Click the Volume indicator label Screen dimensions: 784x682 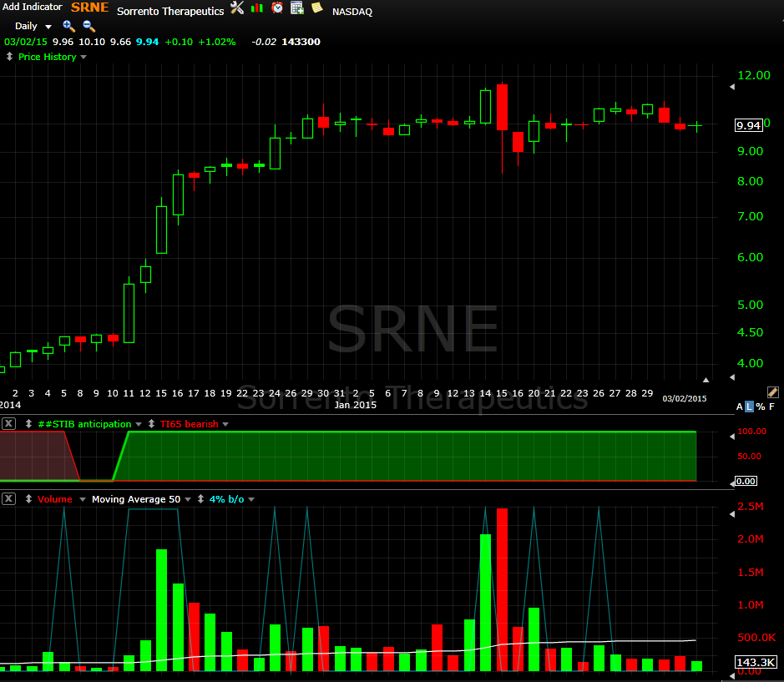click(x=54, y=499)
